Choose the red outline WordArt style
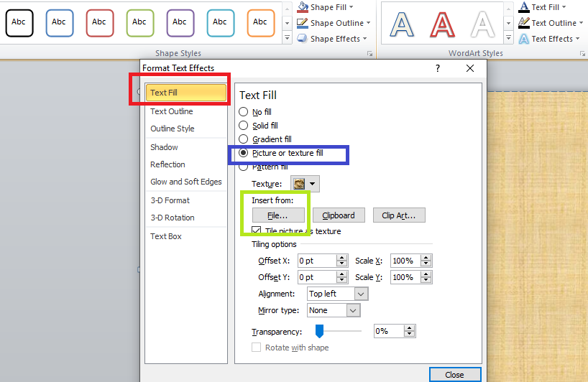 click(x=442, y=24)
